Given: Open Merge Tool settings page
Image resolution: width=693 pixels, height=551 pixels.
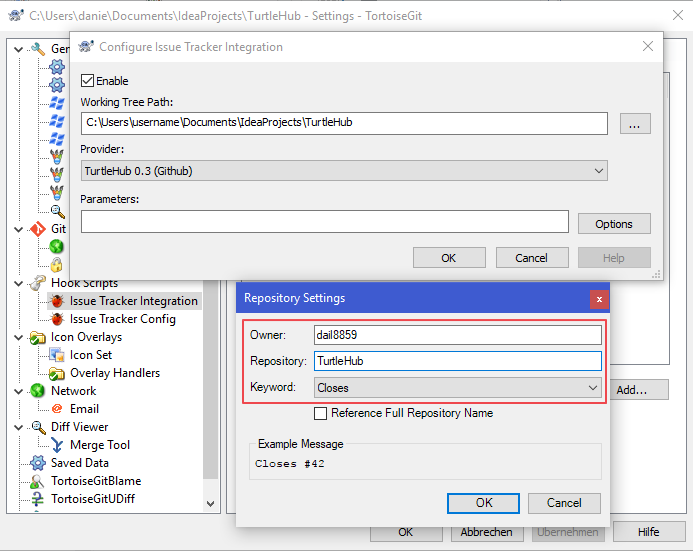Looking at the screenshot, I should [x=100, y=445].
